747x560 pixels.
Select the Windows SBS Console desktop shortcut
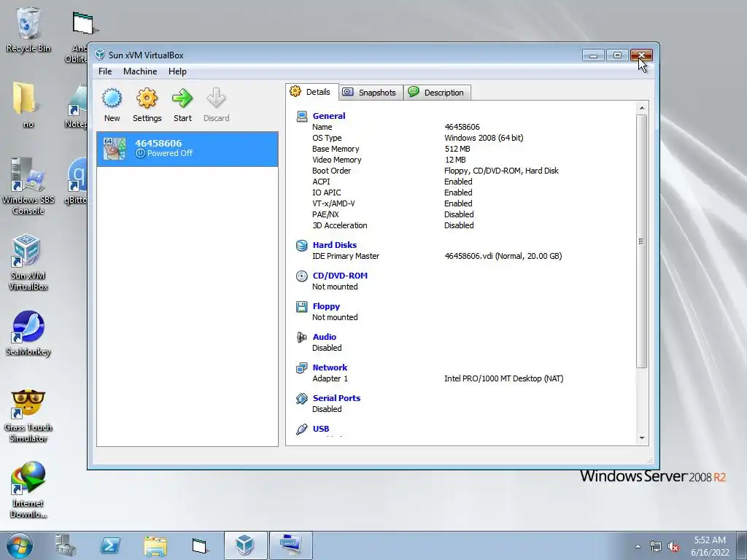[x=28, y=186]
